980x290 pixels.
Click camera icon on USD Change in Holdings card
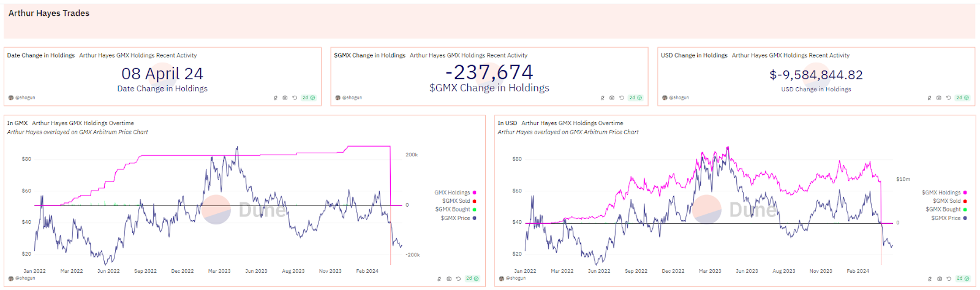pos(939,97)
